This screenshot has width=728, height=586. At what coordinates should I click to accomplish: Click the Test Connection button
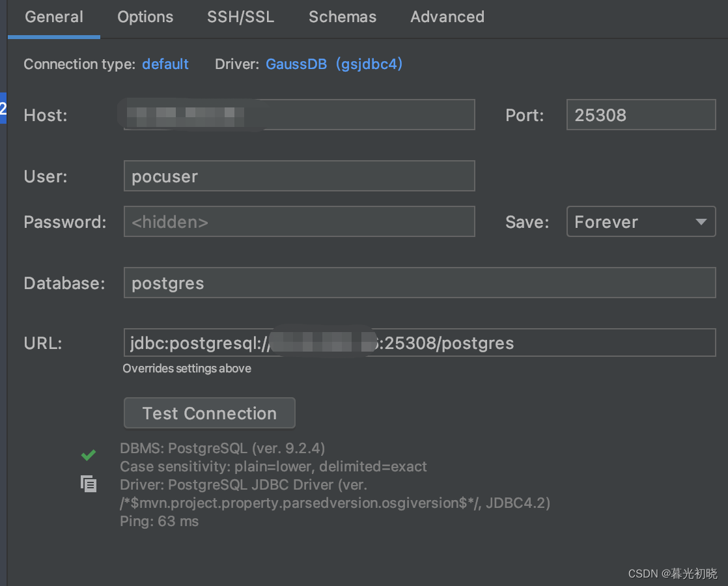[x=209, y=413]
